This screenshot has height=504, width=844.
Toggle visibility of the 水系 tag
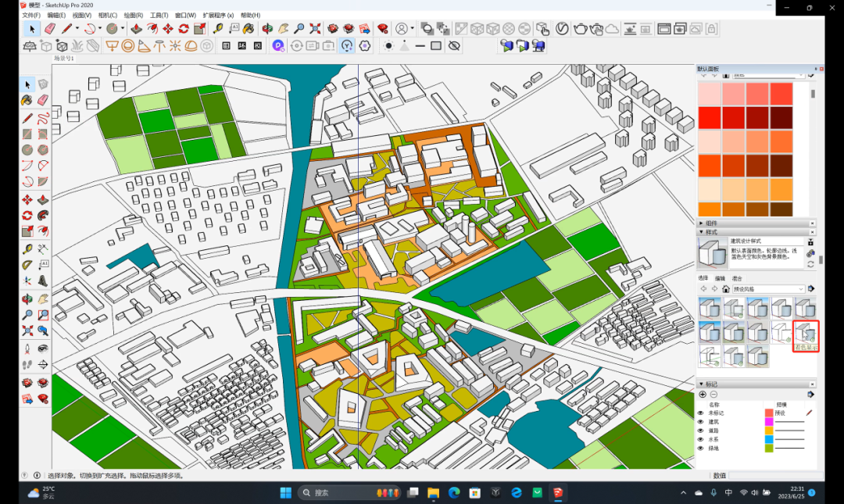701,439
